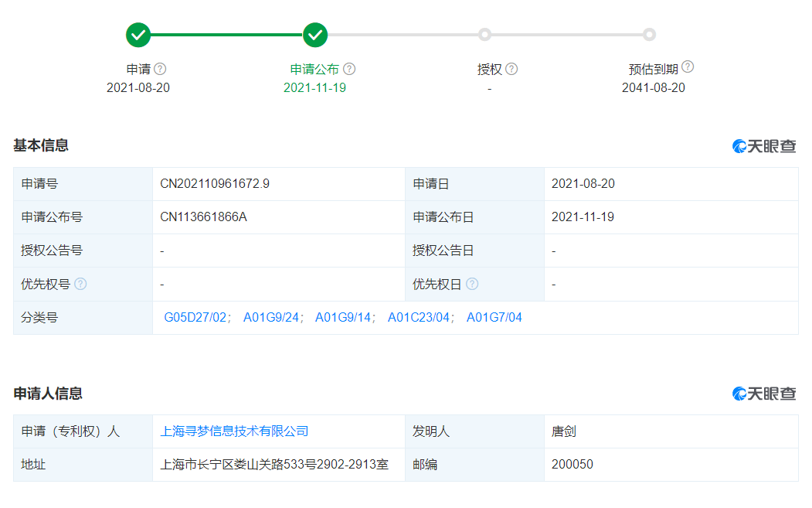This screenshot has width=812, height=508.
Task: Click the 申请（专利权）人 row label
Action: coord(70,431)
